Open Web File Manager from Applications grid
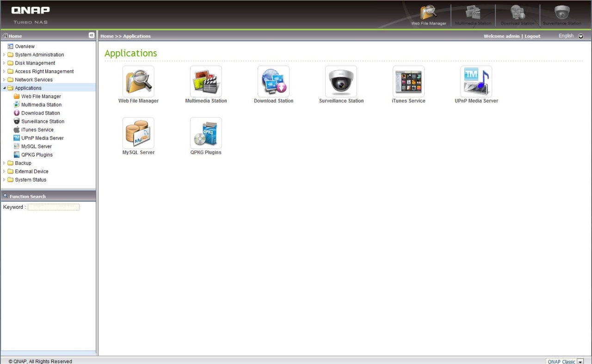 pos(138,81)
